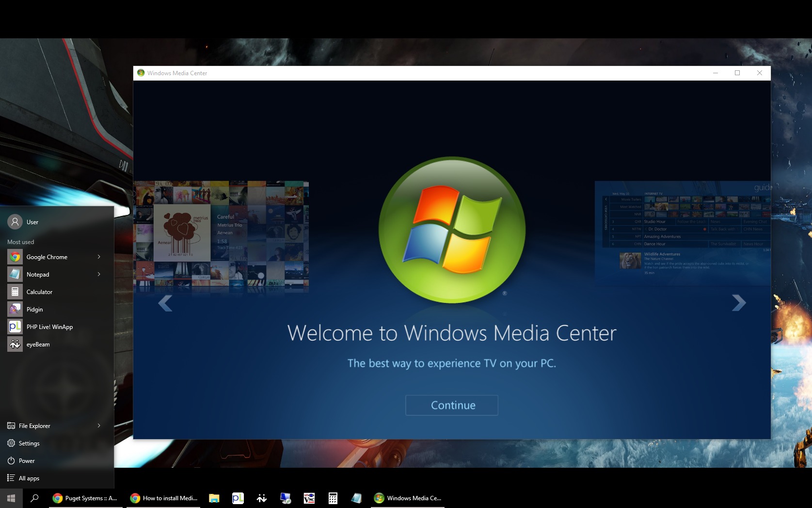Expand the File Explorer submenu arrow

[99, 426]
